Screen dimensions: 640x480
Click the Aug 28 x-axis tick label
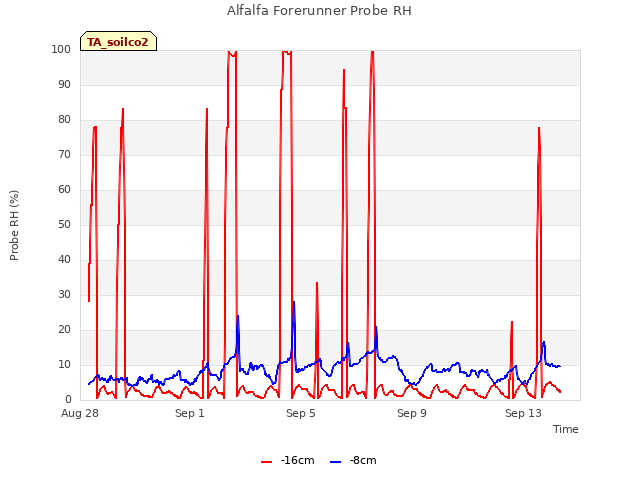click(80, 413)
